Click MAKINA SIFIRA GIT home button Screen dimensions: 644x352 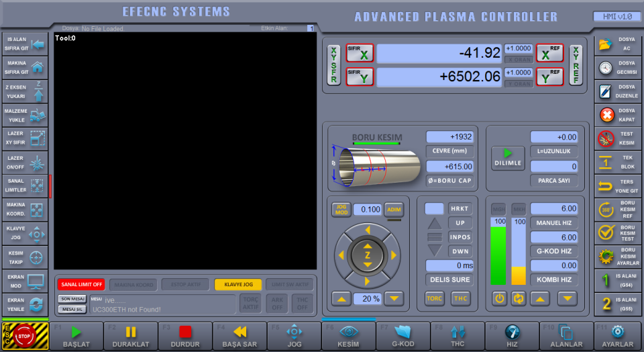click(25, 68)
